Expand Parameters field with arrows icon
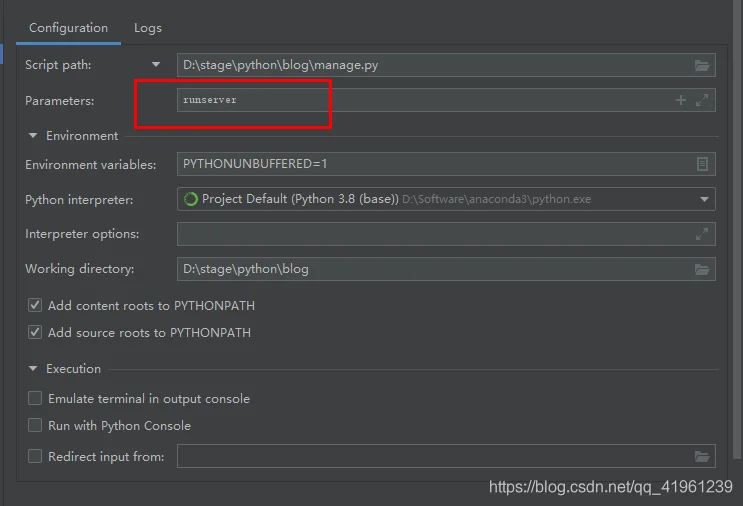This screenshot has height=506, width=743. tap(702, 100)
